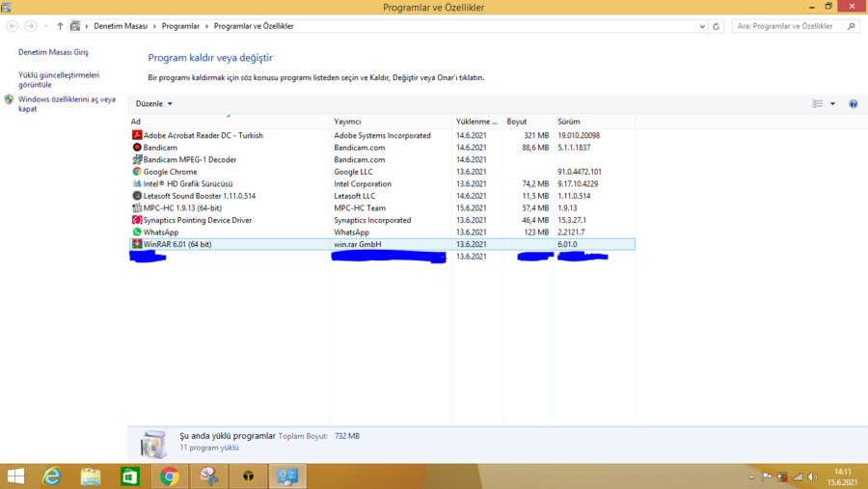Click the network signal tray icon
This screenshot has height=489, width=868.
pos(798,476)
